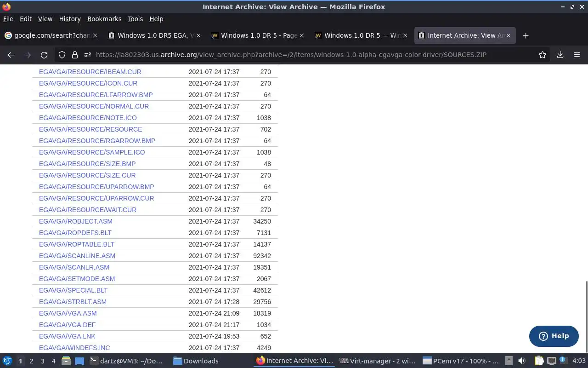The image size is (588, 368).
Task: Open the desktop start menu icon in taskbar
Action: (x=7, y=361)
